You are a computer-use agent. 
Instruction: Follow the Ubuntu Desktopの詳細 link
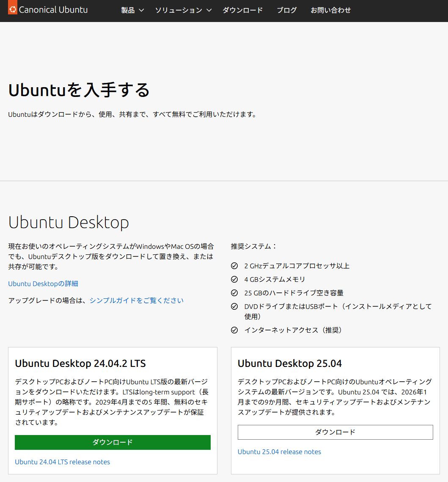43,284
